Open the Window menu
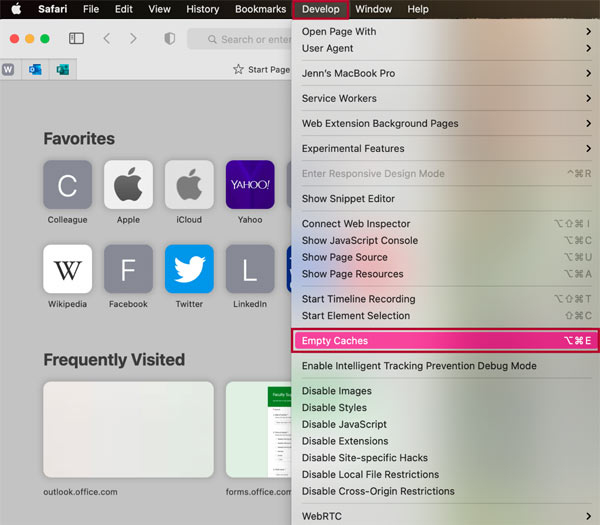 click(373, 9)
